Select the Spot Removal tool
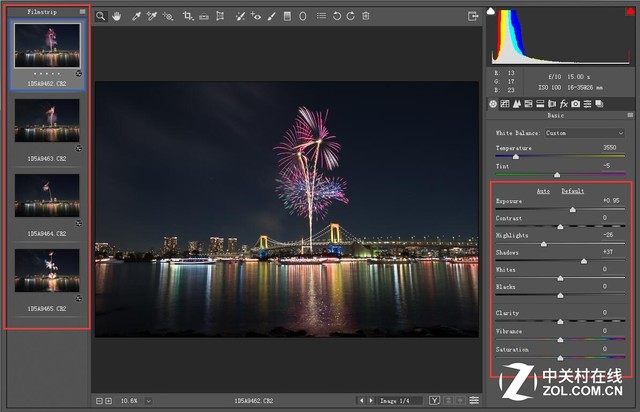 pos(240,16)
